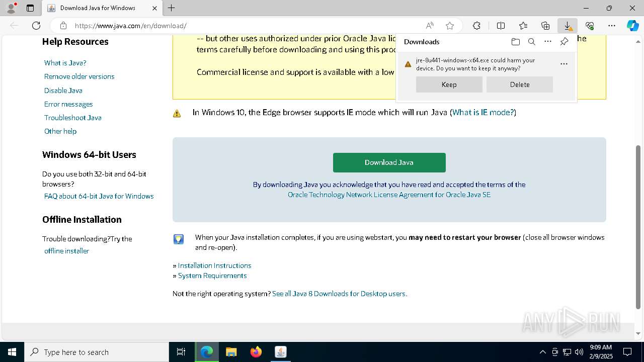The width and height of the screenshot is (644, 362).
Task: Open Task View on taskbar
Action: 181,352
